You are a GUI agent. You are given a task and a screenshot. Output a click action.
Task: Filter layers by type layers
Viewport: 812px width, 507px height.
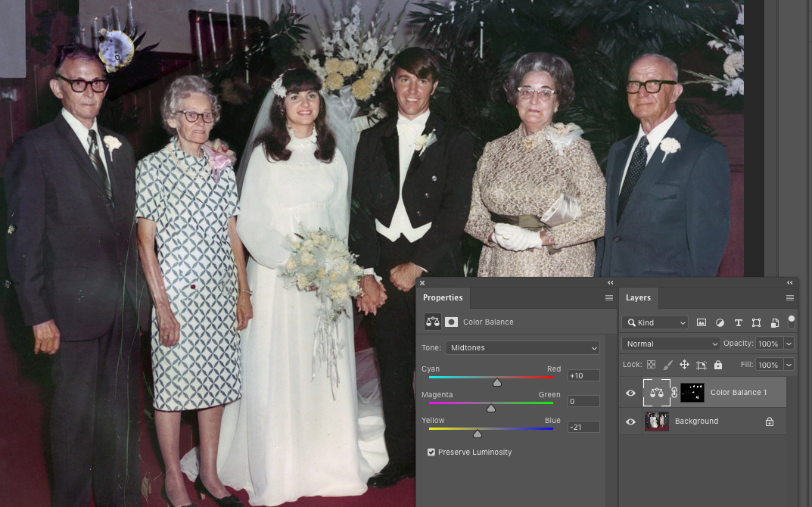click(x=739, y=322)
